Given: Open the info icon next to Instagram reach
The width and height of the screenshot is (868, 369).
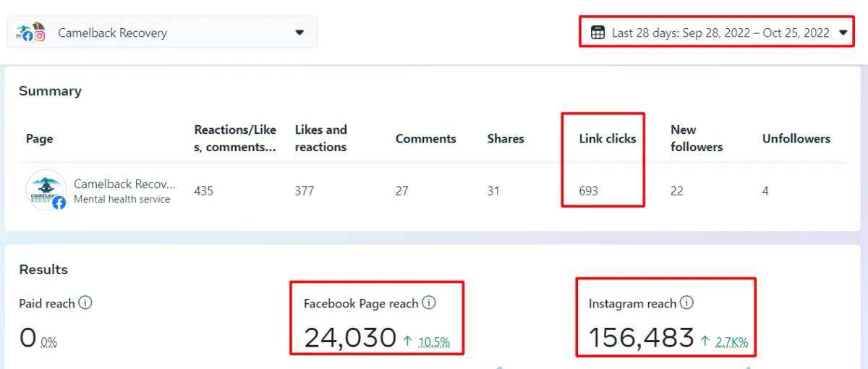Looking at the screenshot, I should tap(686, 303).
